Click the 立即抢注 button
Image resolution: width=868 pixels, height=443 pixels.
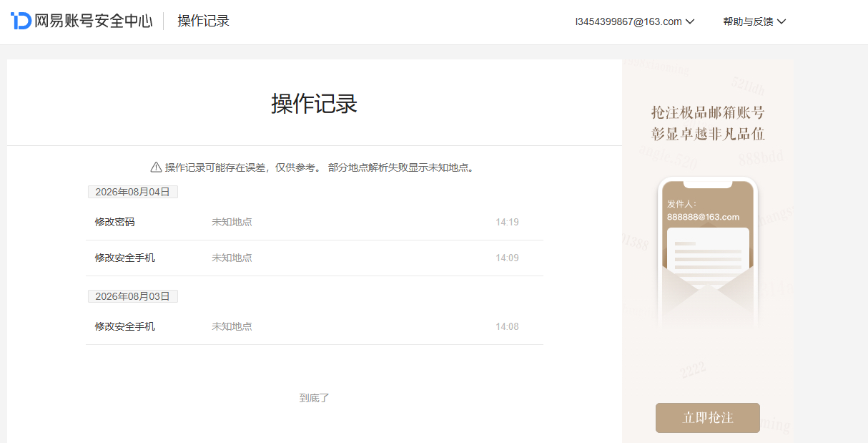click(x=708, y=418)
